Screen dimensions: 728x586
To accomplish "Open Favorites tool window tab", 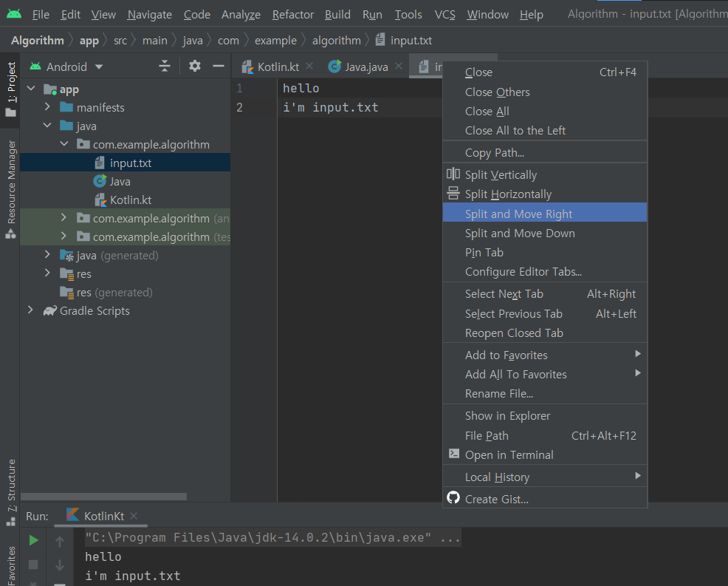I will (10, 565).
